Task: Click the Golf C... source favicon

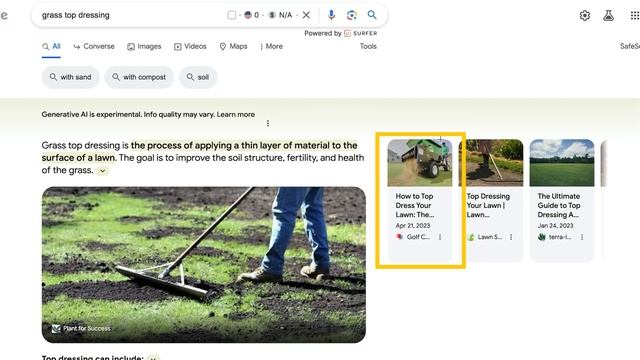Action: click(x=400, y=237)
